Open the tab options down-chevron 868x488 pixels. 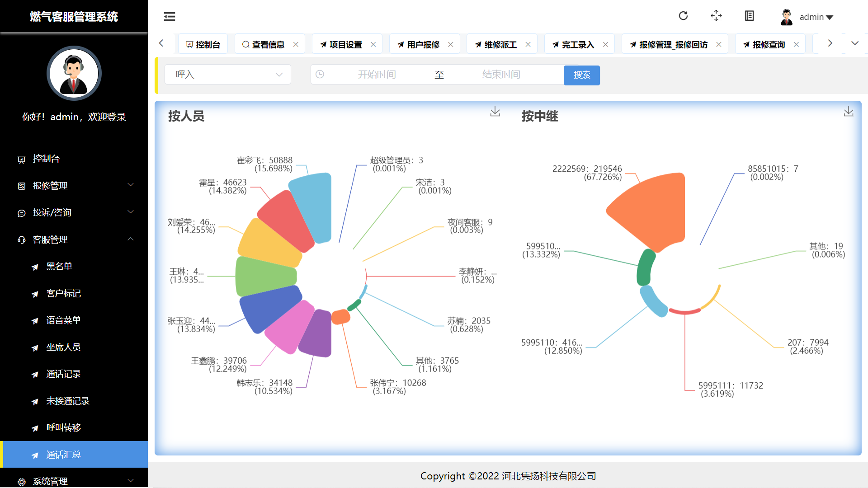pyautogui.click(x=854, y=43)
